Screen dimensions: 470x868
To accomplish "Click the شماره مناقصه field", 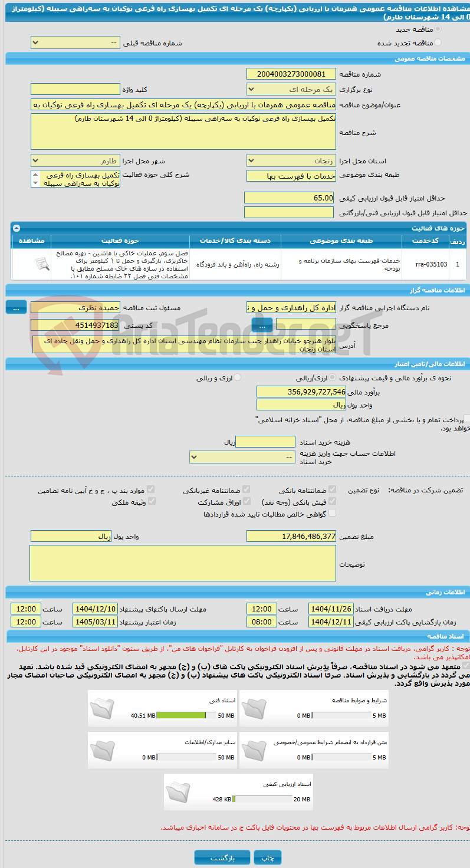I will (291, 74).
